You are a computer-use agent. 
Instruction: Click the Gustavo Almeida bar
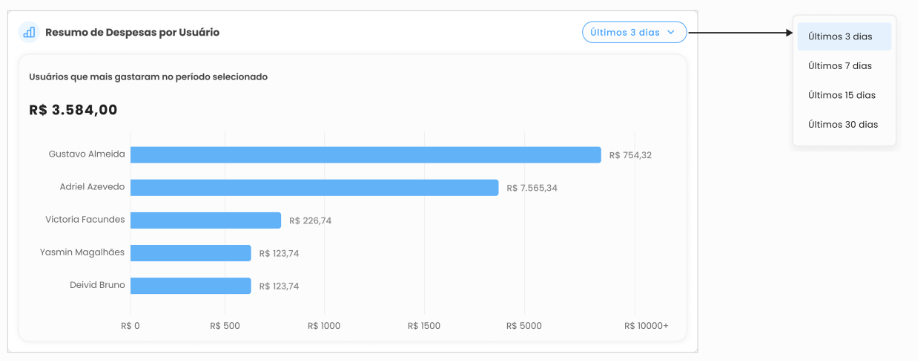(x=365, y=155)
